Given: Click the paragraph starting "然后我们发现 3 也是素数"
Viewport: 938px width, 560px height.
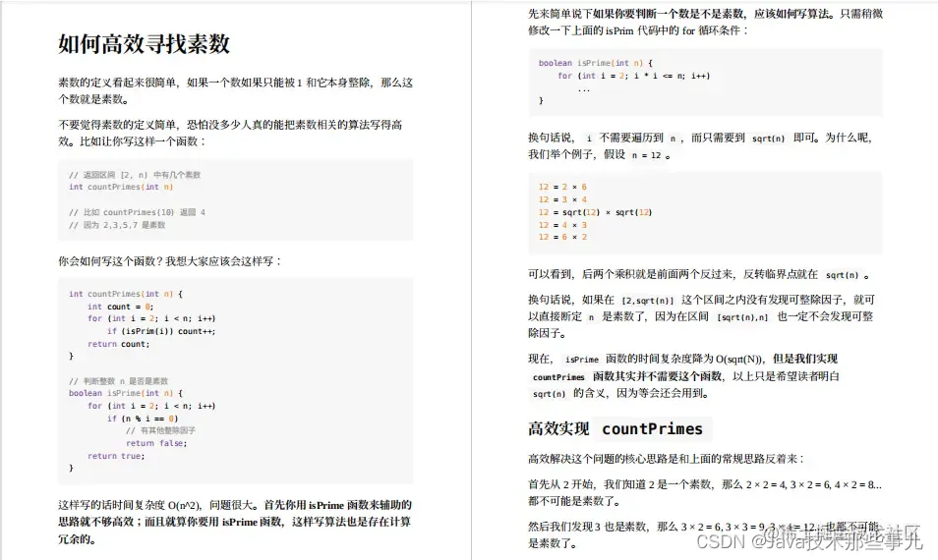Looking at the screenshot, I should pos(704,534).
